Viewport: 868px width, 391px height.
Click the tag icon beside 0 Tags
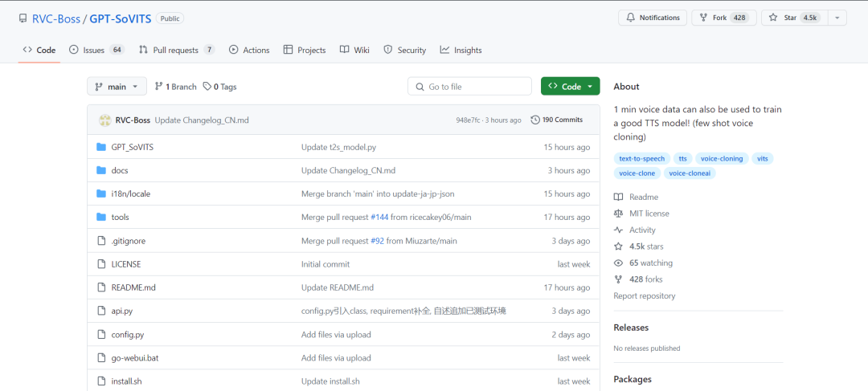[x=207, y=86]
